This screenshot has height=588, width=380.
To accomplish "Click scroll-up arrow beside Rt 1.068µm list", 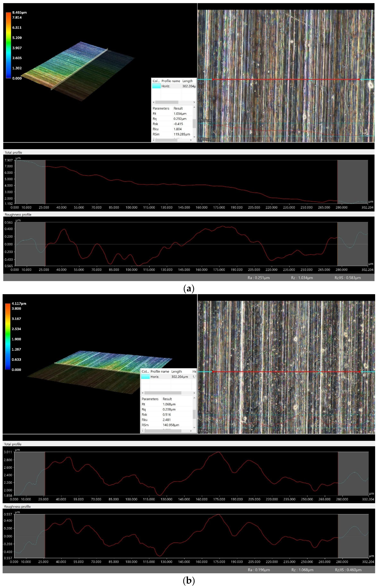I will pyautogui.click(x=194, y=398).
